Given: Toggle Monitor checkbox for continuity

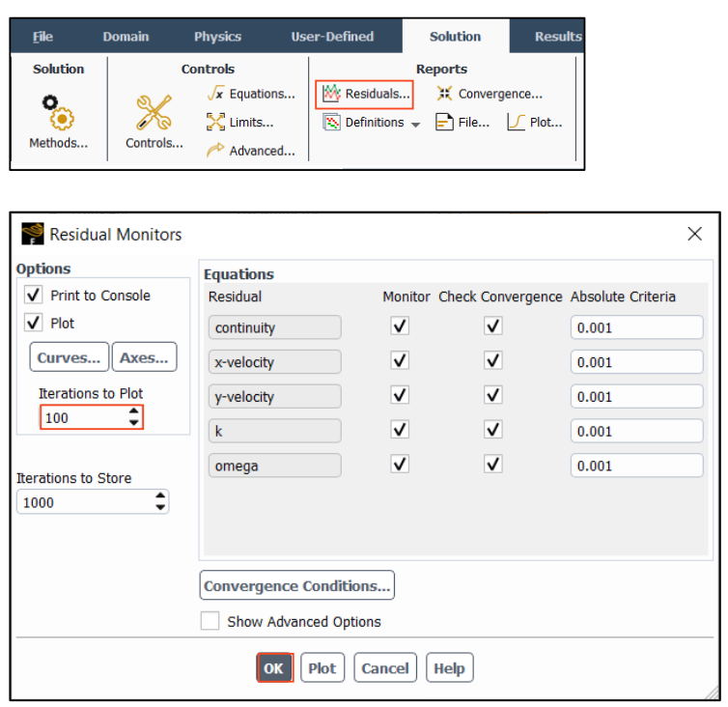Looking at the screenshot, I should pyautogui.click(x=400, y=327).
